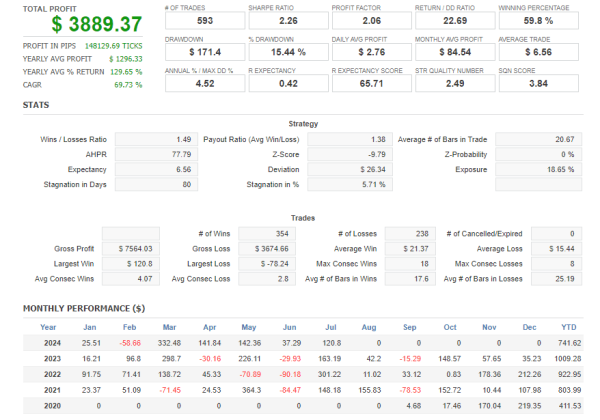This screenshot has width=600, height=420.
Task: Select the STR Quality Number value 2.49
Action: coord(455,83)
